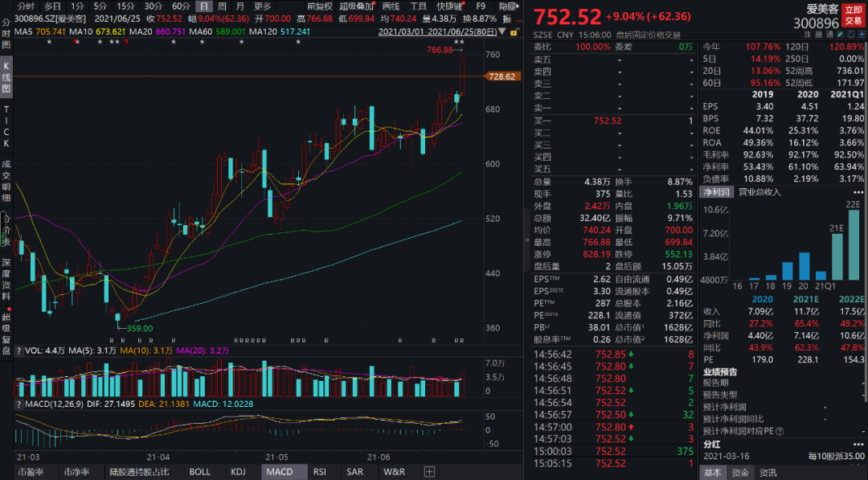Open help question mark for MACD indicator
This screenshot has width=868, height=480.
[x=18, y=404]
